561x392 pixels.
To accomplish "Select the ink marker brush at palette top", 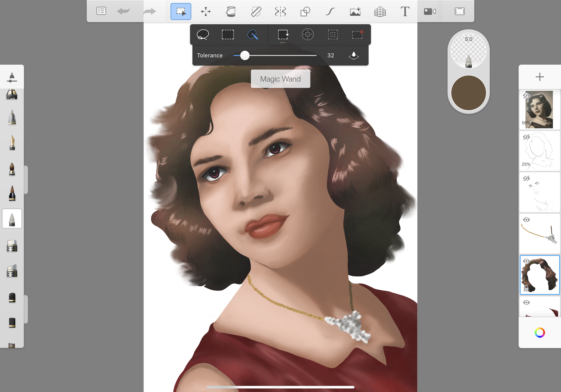I will (12, 94).
